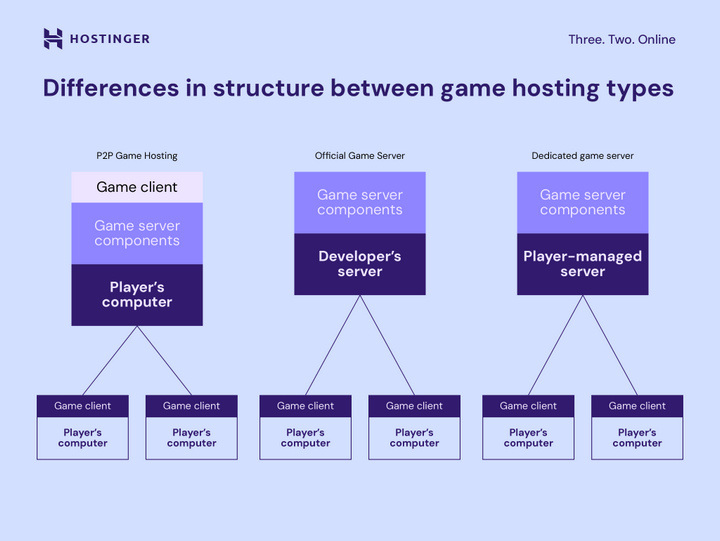Select the Player-managed server block
This screenshot has width=720, height=541.
click(582, 264)
